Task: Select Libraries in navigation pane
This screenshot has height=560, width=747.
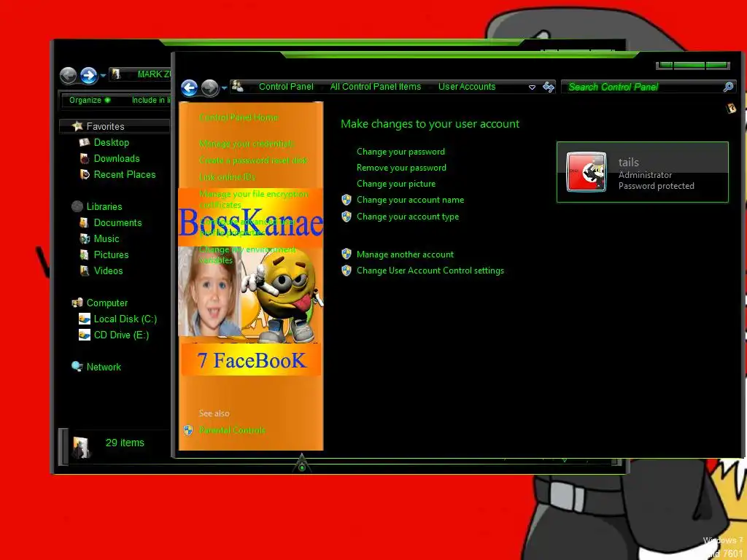Action: [x=104, y=206]
